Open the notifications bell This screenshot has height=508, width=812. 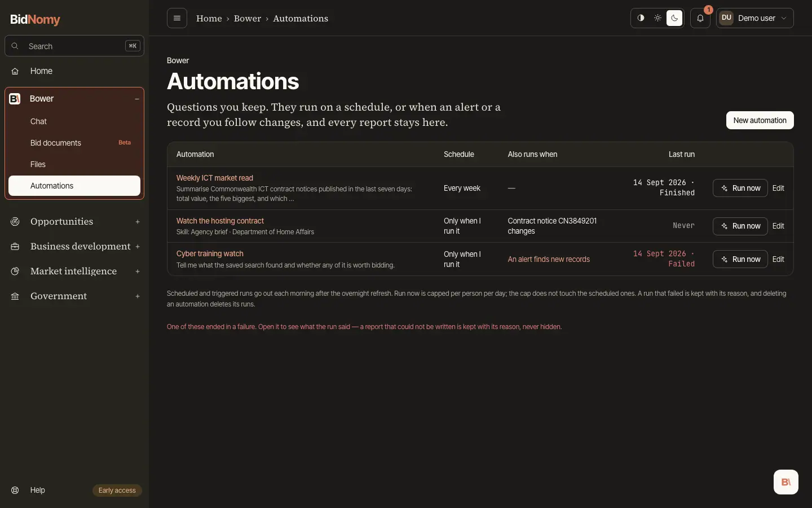click(700, 18)
